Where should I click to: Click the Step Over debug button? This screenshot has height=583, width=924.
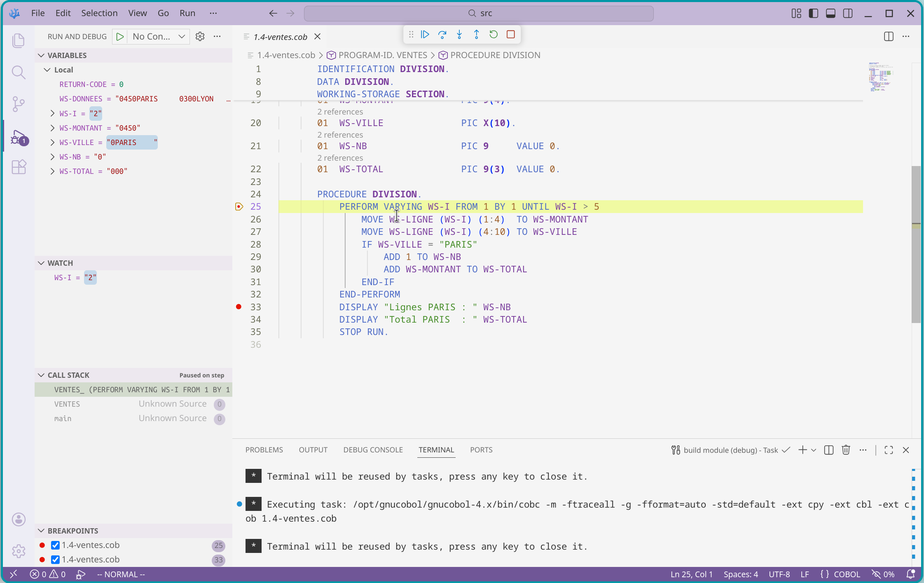tap(442, 35)
